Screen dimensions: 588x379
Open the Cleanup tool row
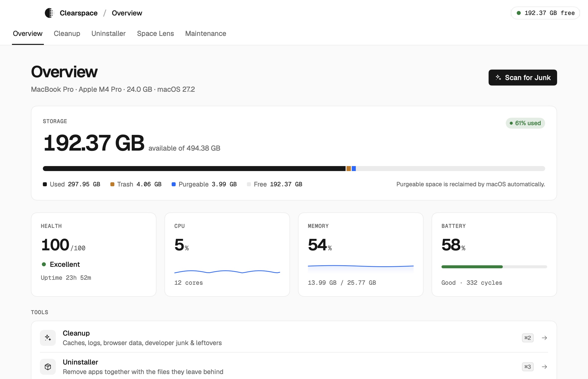(294, 338)
